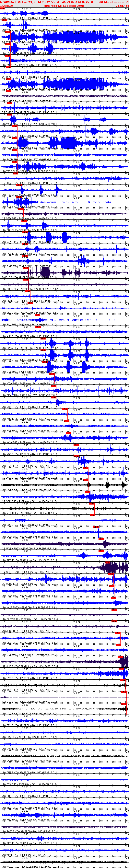
Task: Select the UW.CCRK HHZ station label
Action: pyautogui.click(x=30, y=761)
